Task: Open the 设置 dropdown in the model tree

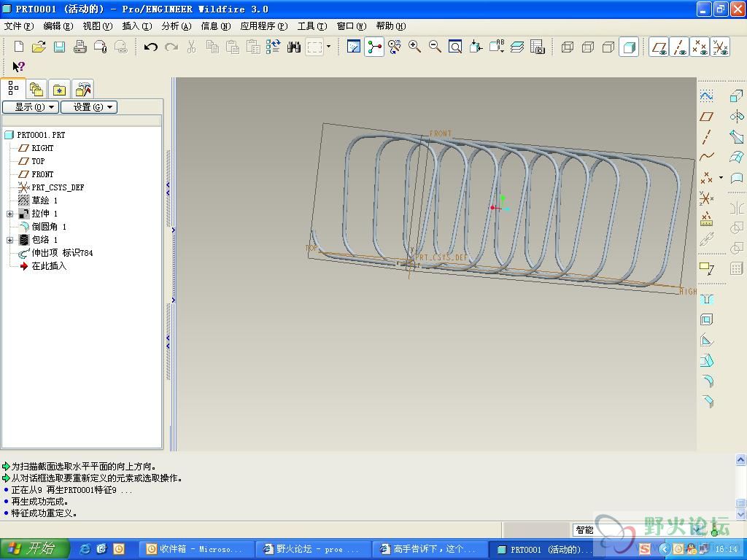Action: pos(89,107)
